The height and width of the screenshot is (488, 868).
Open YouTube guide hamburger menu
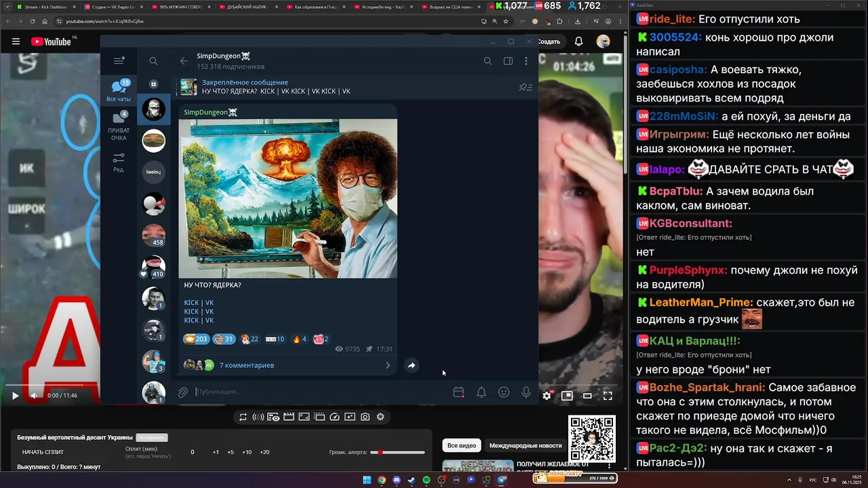(16, 41)
